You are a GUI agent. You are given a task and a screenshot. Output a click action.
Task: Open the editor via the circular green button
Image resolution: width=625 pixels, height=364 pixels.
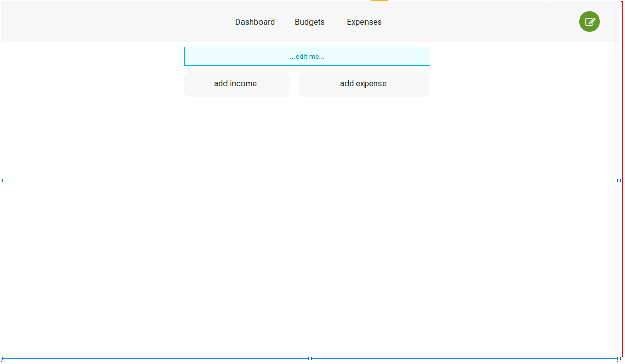point(589,22)
